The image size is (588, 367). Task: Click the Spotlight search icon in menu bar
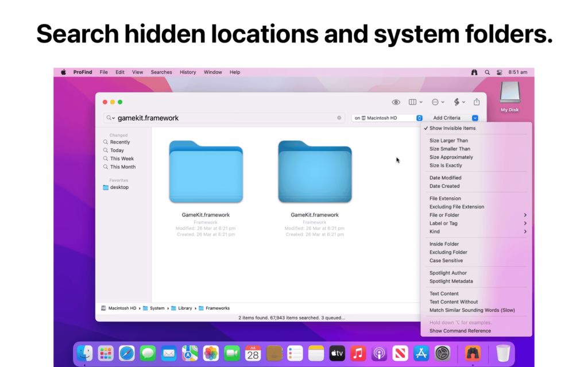(x=487, y=72)
